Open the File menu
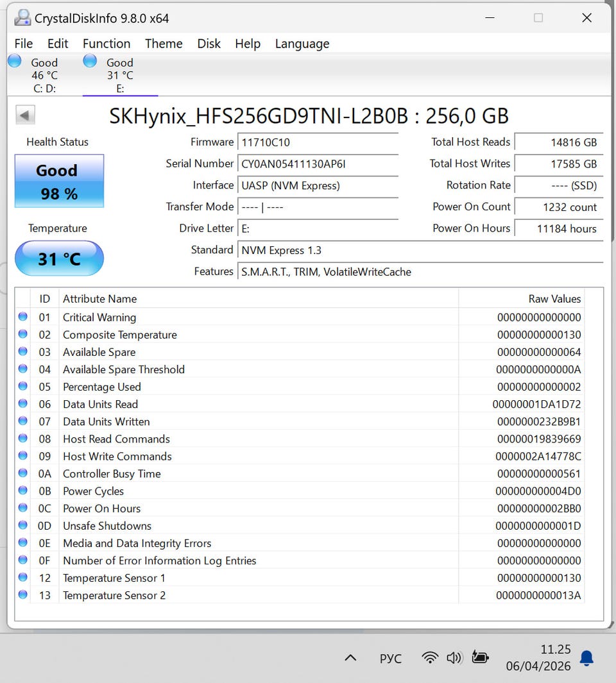The width and height of the screenshot is (616, 683). tap(24, 44)
